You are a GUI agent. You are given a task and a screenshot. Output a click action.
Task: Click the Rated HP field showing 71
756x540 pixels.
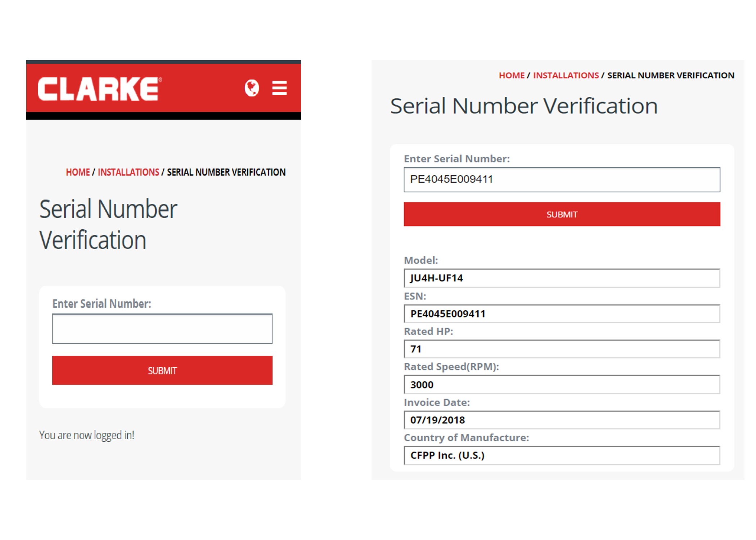(562, 349)
